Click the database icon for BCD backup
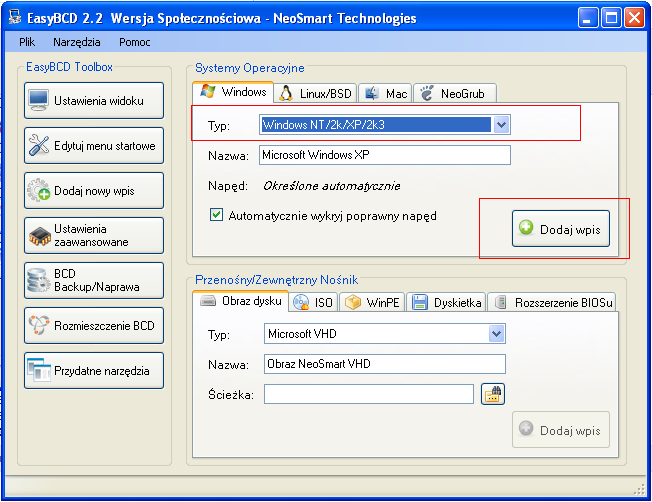This screenshot has width=652, height=502. [38, 280]
